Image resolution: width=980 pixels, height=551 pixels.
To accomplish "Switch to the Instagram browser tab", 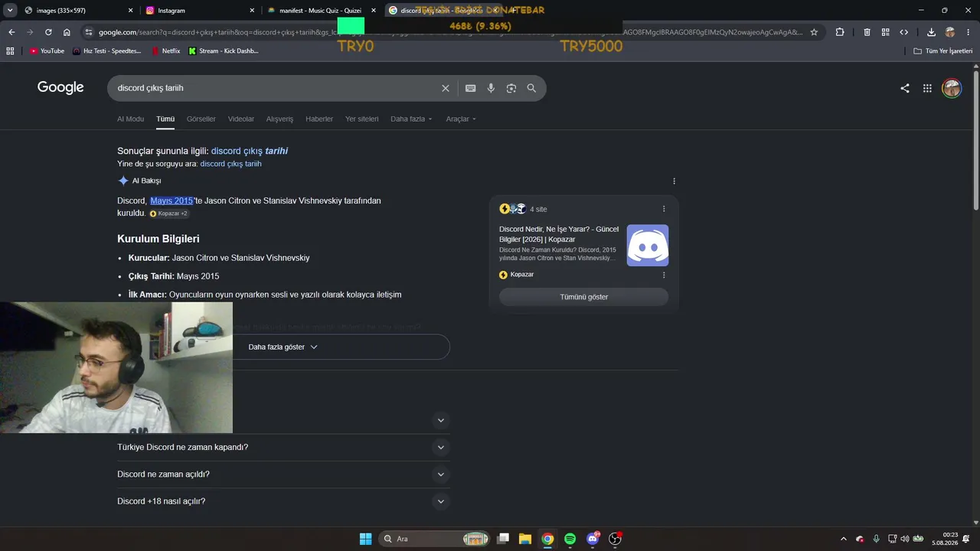I will coord(200,11).
